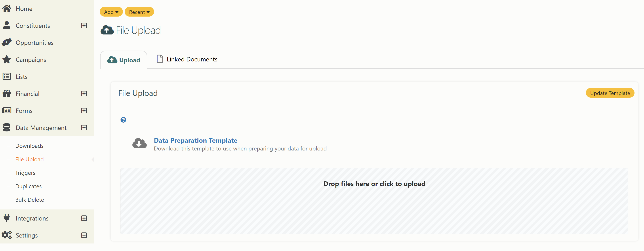Switch to the Linked Documents tab
Image resolution: width=644 pixels, height=251 pixels.
click(x=187, y=59)
